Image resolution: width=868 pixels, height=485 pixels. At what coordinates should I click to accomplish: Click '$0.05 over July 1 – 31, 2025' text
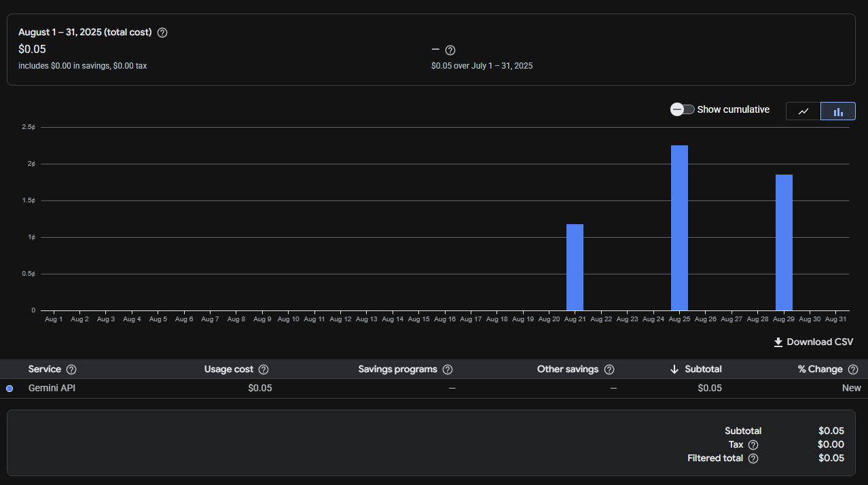[x=482, y=66]
